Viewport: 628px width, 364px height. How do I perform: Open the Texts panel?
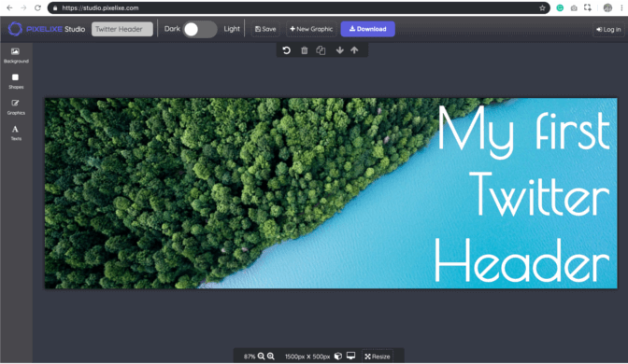(x=16, y=133)
